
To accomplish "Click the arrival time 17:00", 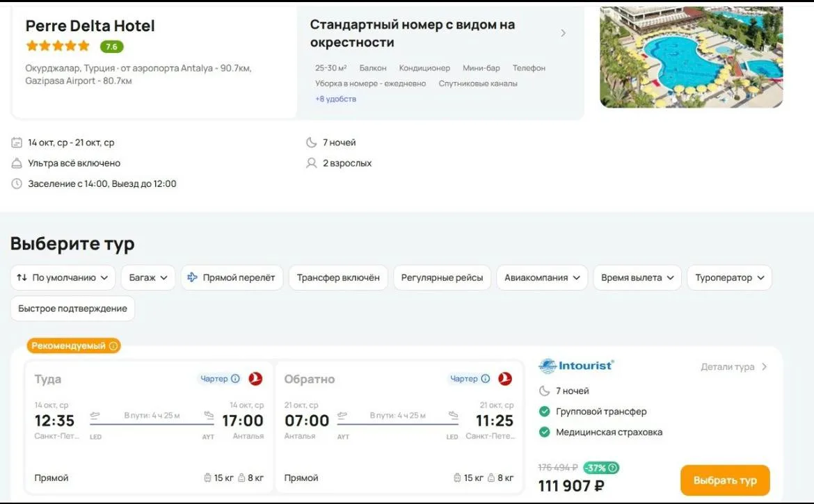I will 242,421.
